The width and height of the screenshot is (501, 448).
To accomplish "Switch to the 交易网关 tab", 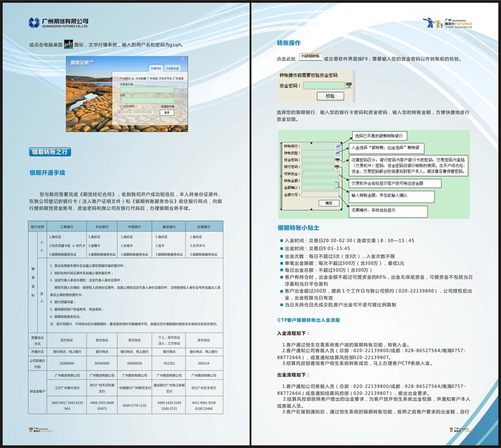I will (156, 68).
